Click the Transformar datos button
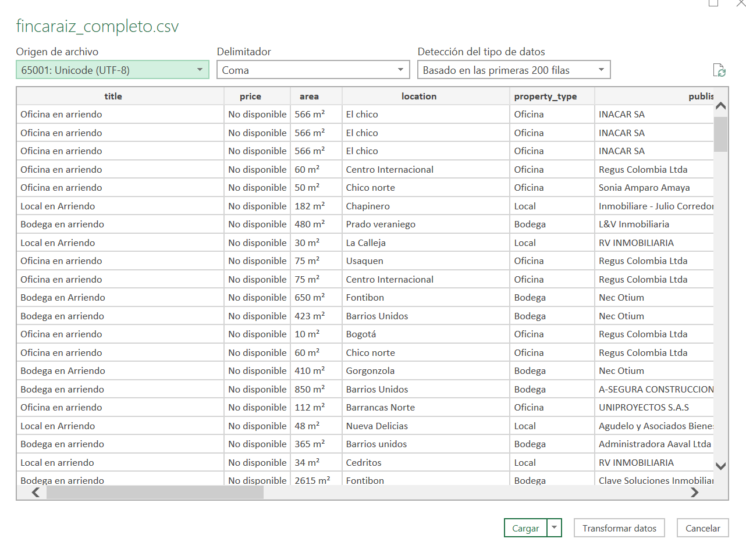 (x=619, y=528)
